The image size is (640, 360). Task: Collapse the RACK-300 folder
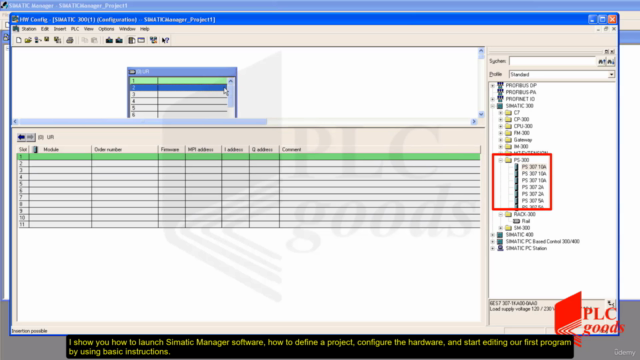click(x=501, y=214)
